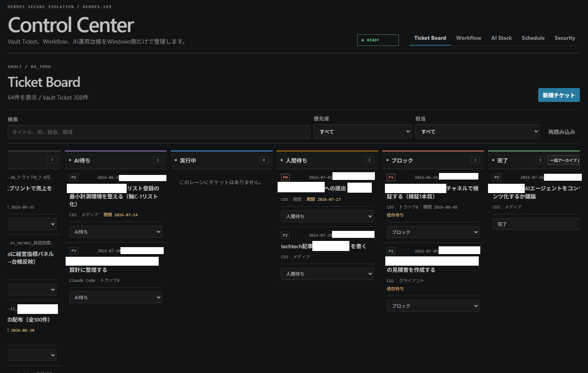Open status dropdown below the の配布（全100件）ticket
Viewport: 588px width, 373px height.
click(x=32, y=355)
